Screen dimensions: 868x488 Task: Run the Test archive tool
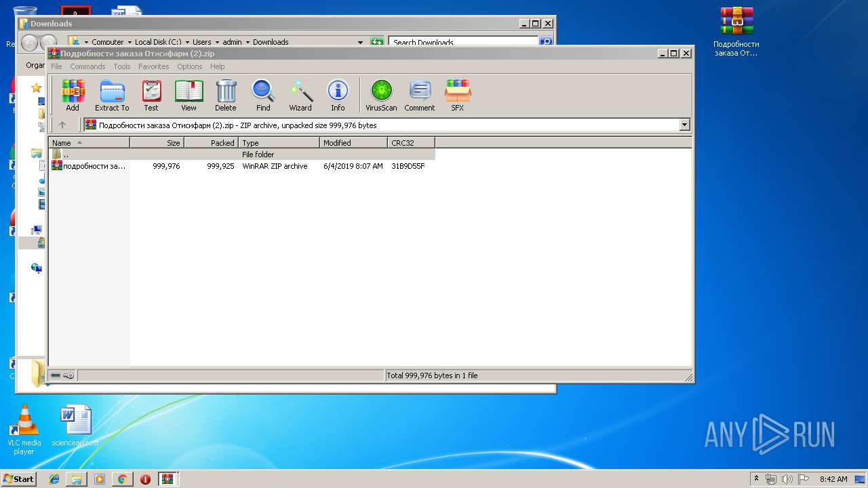click(151, 96)
